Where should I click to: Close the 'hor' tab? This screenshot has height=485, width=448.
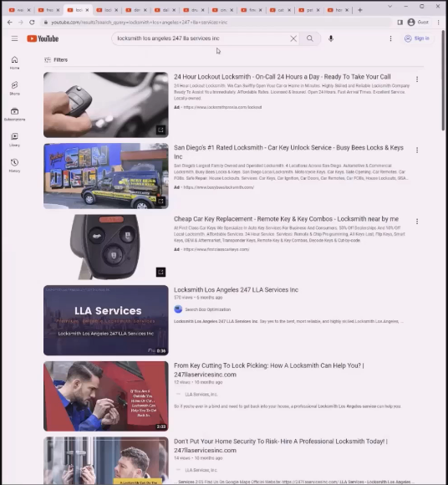[x=347, y=10]
